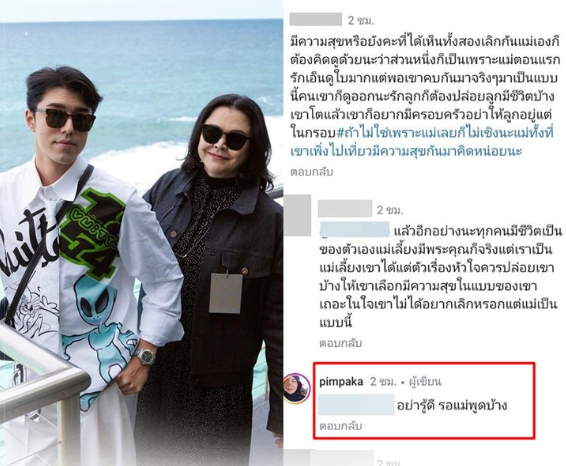Click the 2 ชม. timestamp beside pimpaka
The image size is (566, 466).
pyautogui.click(x=383, y=382)
